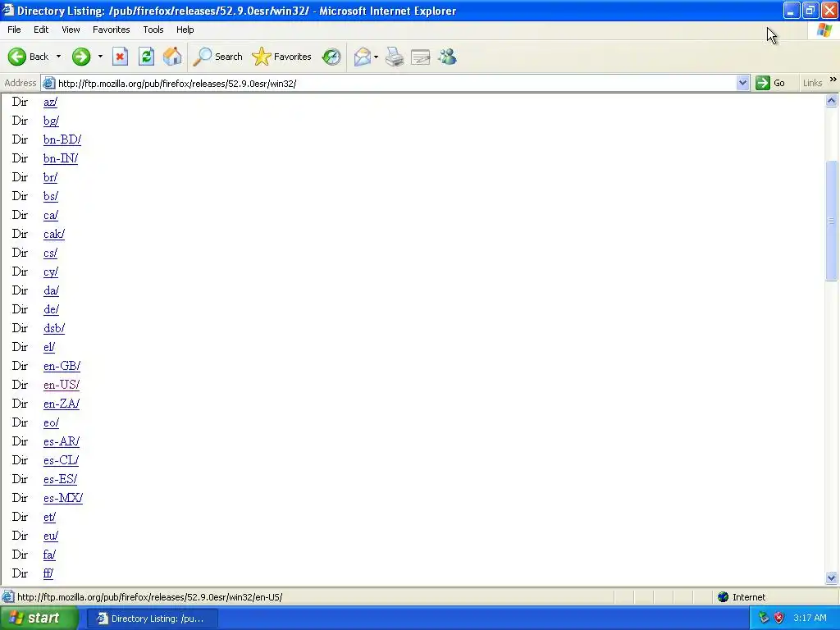Open the da/ directory link
Image resolution: width=840 pixels, height=630 pixels.
[52, 290]
